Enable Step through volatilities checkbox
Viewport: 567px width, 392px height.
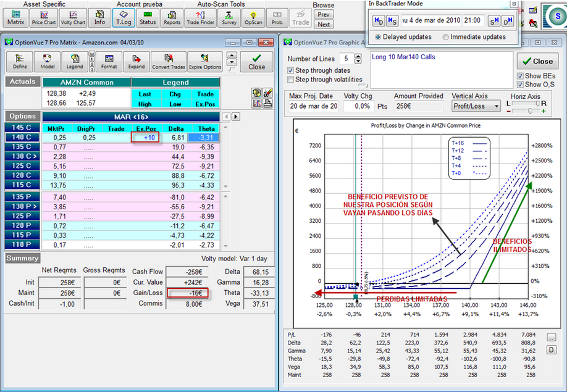tap(290, 80)
